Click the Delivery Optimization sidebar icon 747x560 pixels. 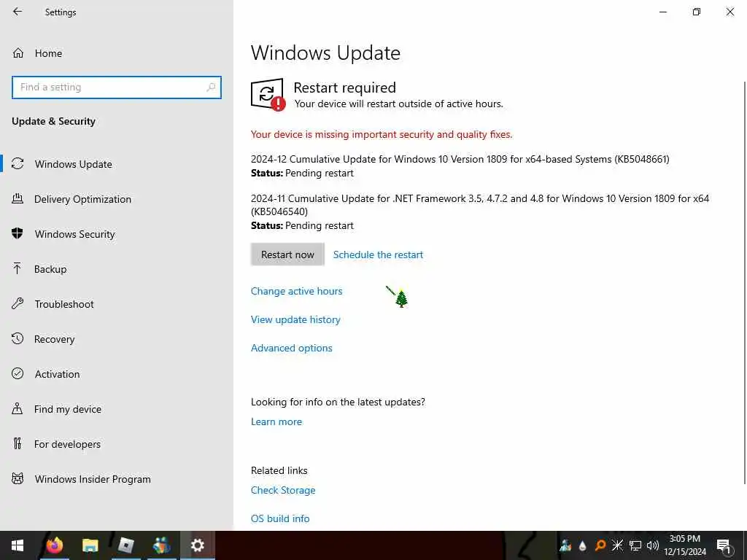(18, 198)
